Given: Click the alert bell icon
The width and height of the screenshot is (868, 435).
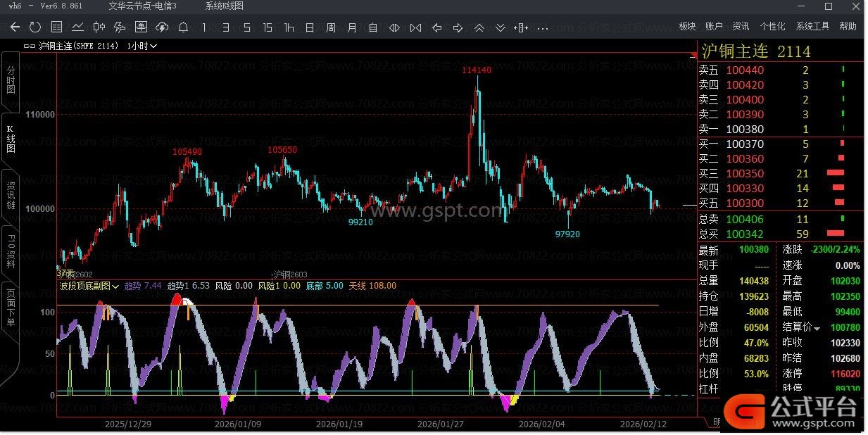Looking at the screenshot, I should (183, 27).
